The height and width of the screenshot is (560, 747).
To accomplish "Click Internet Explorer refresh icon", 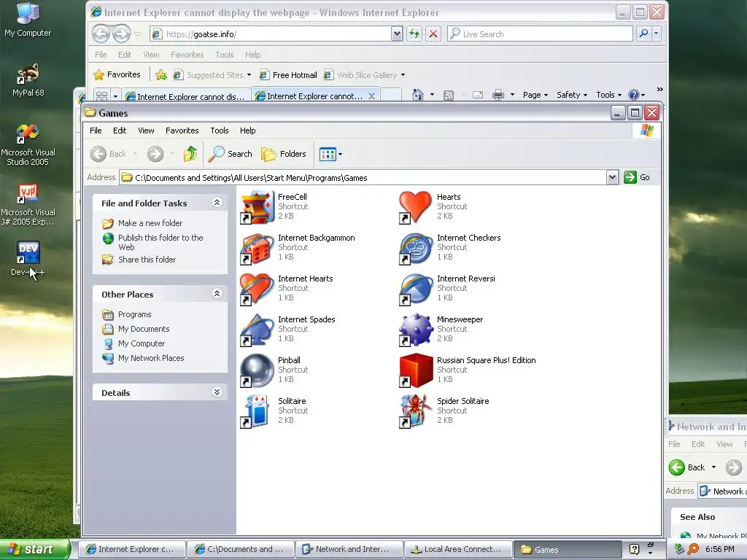I will (414, 34).
